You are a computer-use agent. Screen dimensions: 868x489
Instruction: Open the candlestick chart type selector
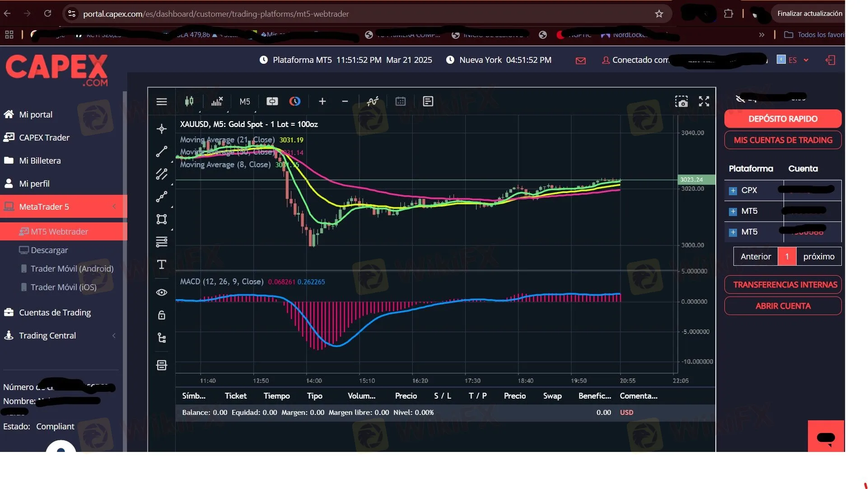click(x=189, y=102)
